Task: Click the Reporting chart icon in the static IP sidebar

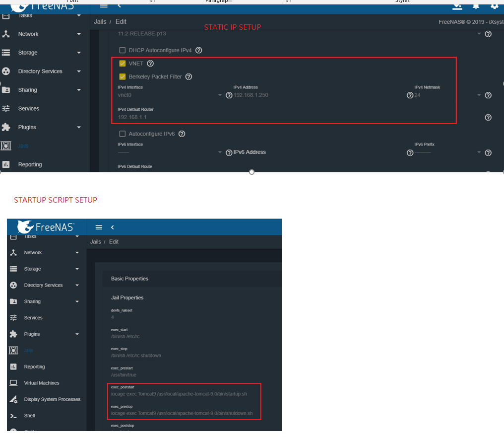Action: (6, 164)
